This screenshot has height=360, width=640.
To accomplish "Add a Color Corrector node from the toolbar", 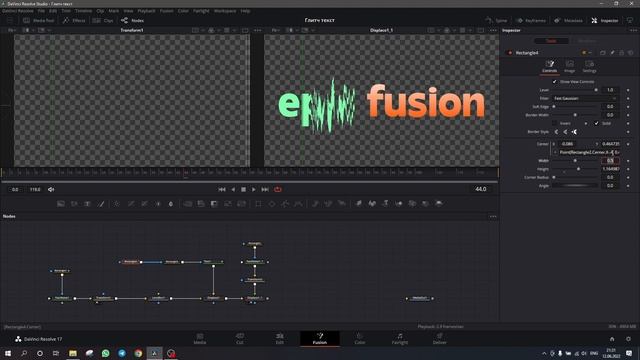I will [117, 203].
